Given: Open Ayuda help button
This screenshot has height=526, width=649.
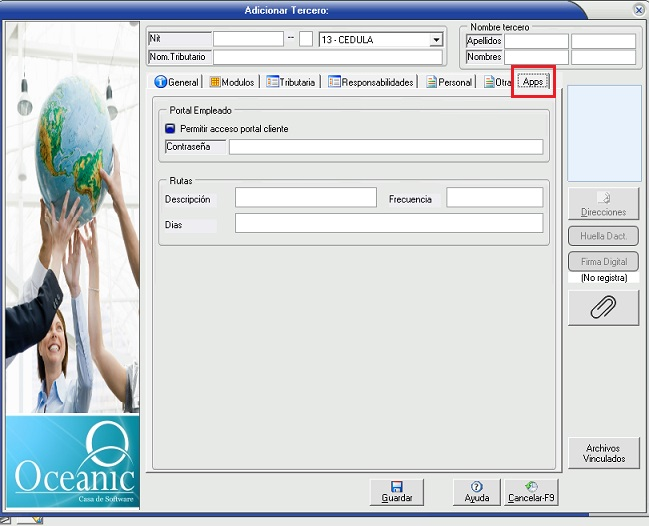Looking at the screenshot, I should 477,491.
